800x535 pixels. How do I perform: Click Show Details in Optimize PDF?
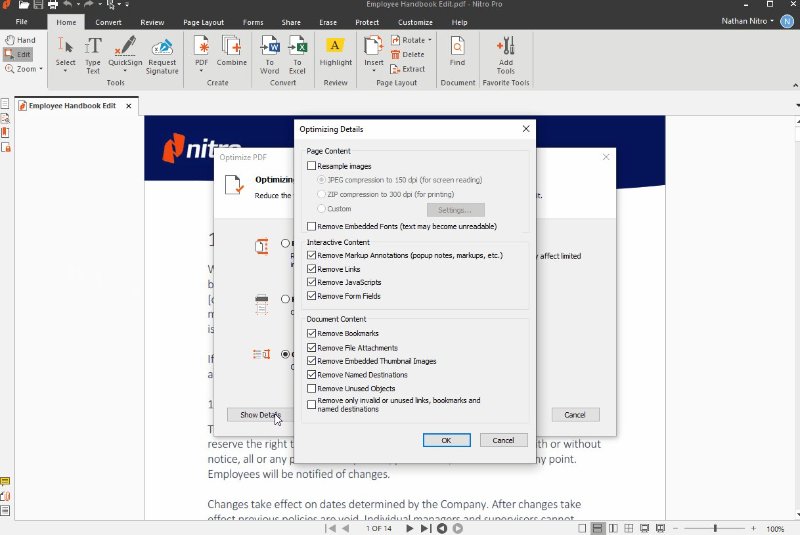260,415
